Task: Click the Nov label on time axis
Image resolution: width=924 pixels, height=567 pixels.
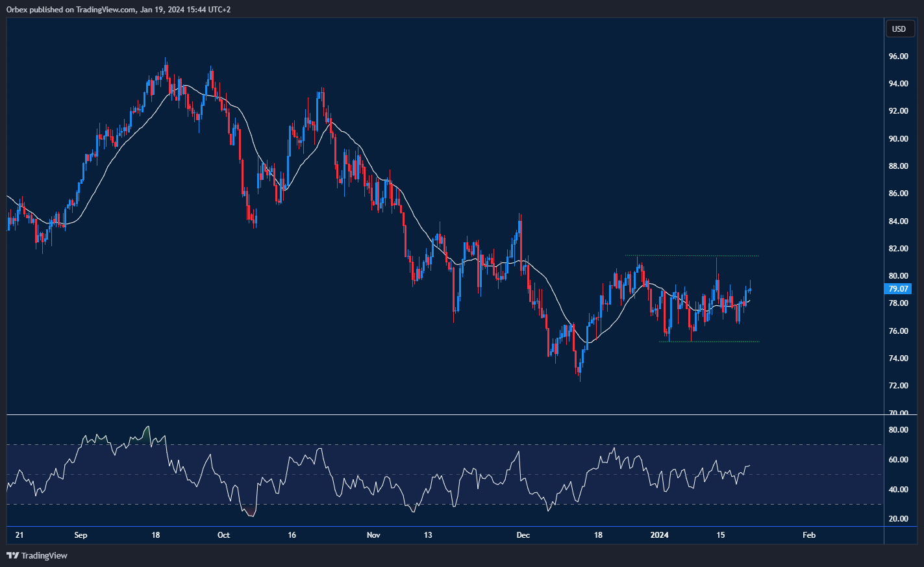Action: tap(373, 535)
